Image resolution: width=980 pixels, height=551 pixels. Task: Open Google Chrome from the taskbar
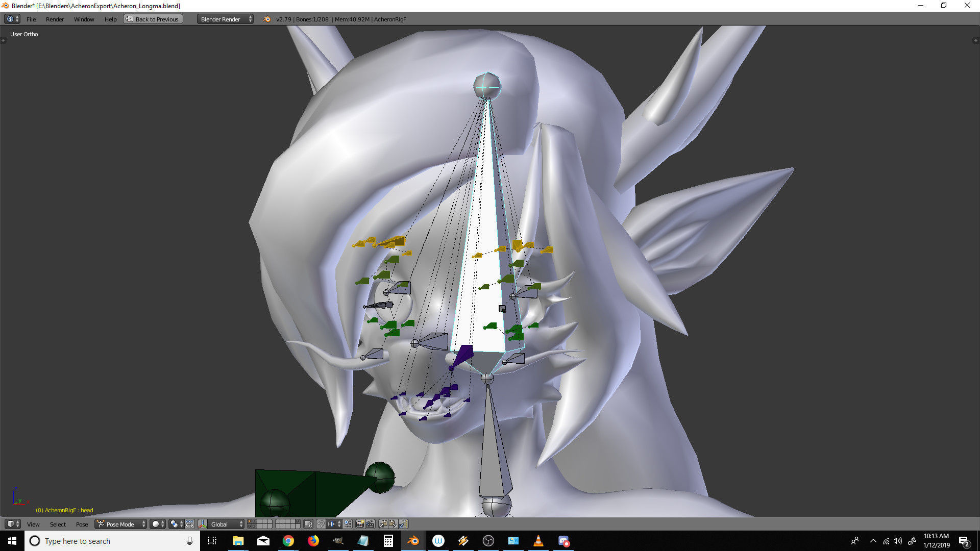point(288,541)
